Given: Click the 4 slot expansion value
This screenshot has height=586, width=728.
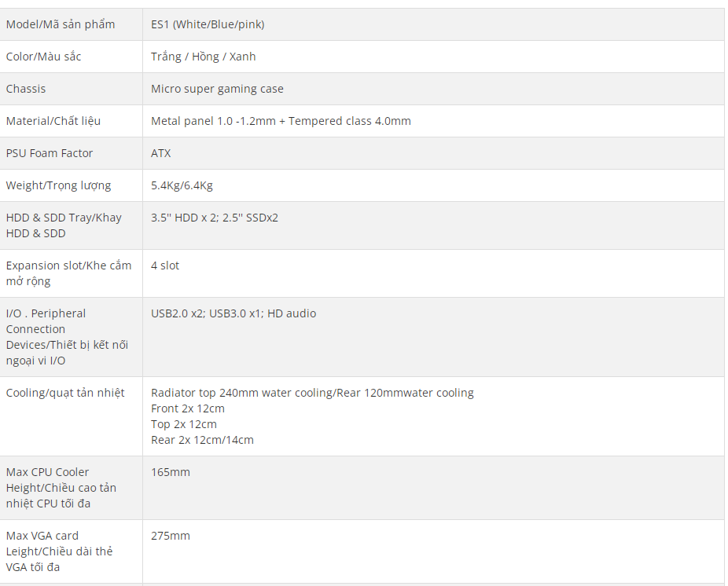Looking at the screenshot, I should [165, 266].
